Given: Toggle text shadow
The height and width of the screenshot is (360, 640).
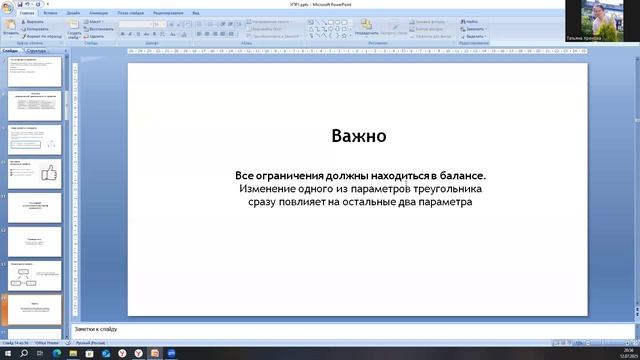Looking at the screenshot, I should click(x=154, y=34).
